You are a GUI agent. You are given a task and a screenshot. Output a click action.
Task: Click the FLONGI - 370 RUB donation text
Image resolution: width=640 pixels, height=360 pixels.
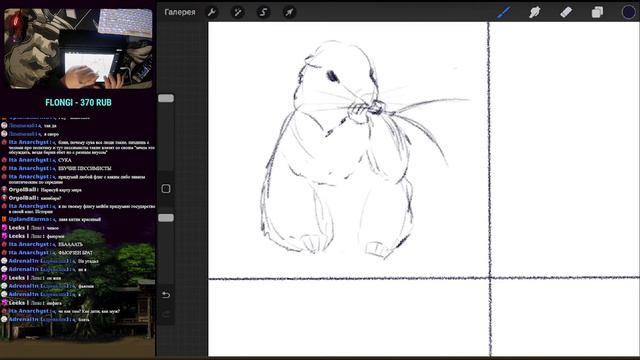pyautogui.click(x=78, y=102)
